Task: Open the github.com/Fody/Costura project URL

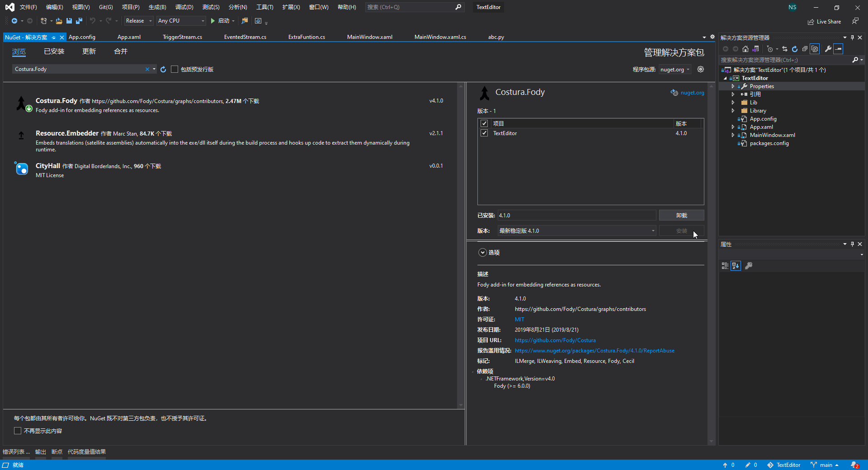Action: click(555, 340)
